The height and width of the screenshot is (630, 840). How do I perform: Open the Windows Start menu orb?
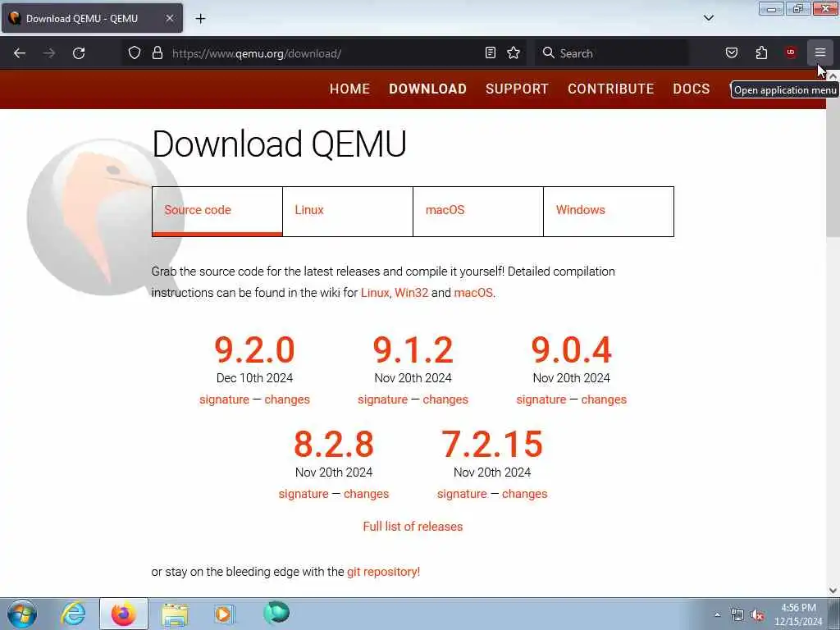[22, 614]
